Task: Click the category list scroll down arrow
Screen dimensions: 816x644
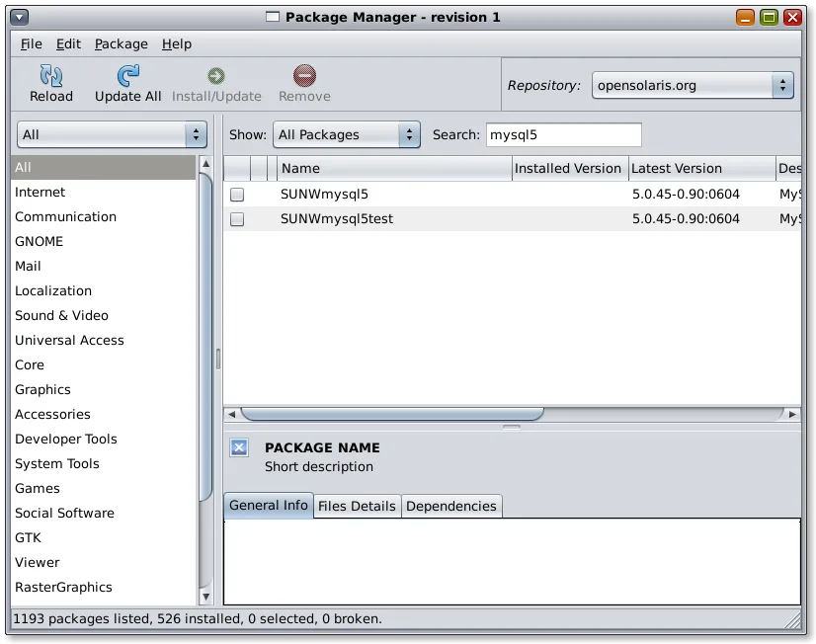Action: point(206,597)
